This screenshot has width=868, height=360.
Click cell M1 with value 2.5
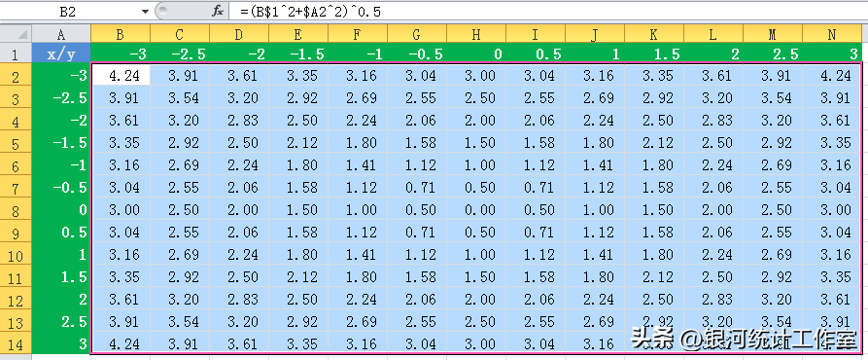point(772,54)
